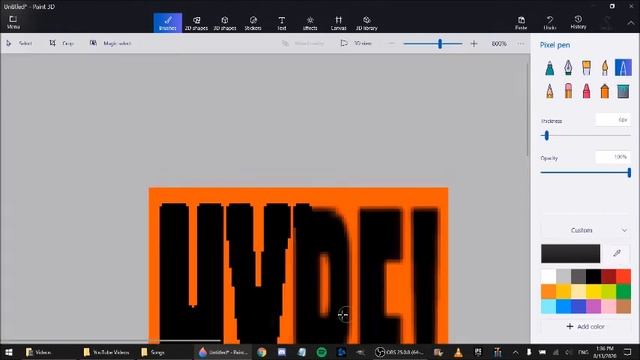Viewport: 640px width, 360px height.
Task: Open the 3D shapes tab
Action: click(225, 23)
